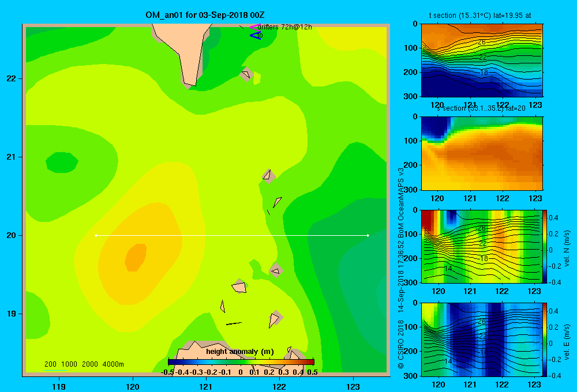
Task: Click the blue arrow marker beside 'to'
Action: click(254, 36)
